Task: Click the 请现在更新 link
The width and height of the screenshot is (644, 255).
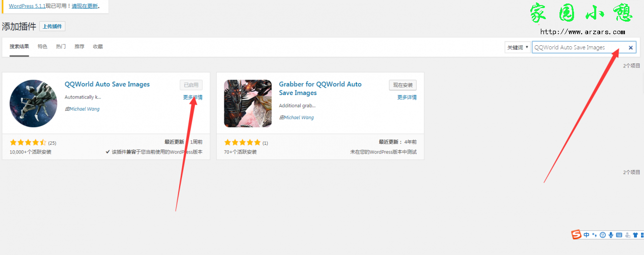Action: pos(85,6)
